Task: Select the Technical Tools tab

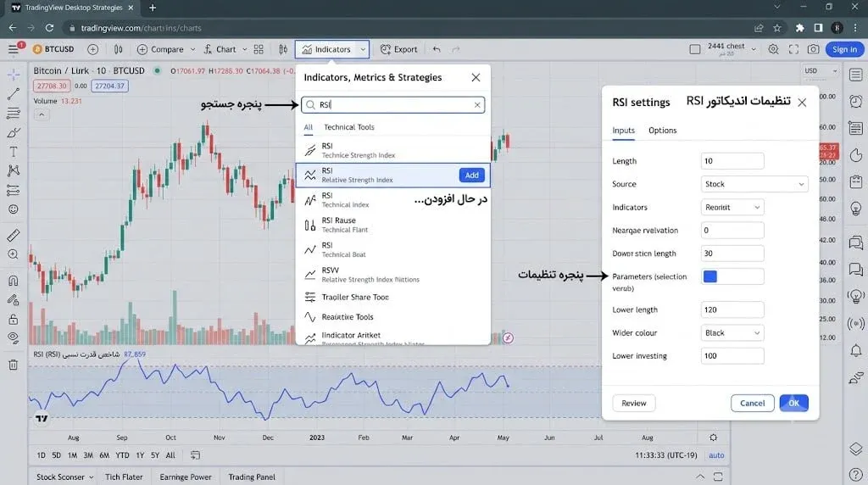Action: pos(348,127)
